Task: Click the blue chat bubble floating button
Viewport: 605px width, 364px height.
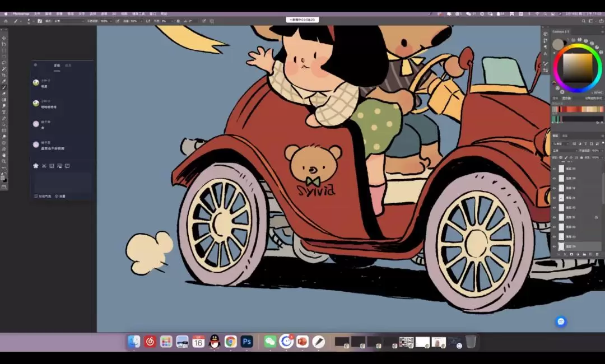Action: [561, 321]
